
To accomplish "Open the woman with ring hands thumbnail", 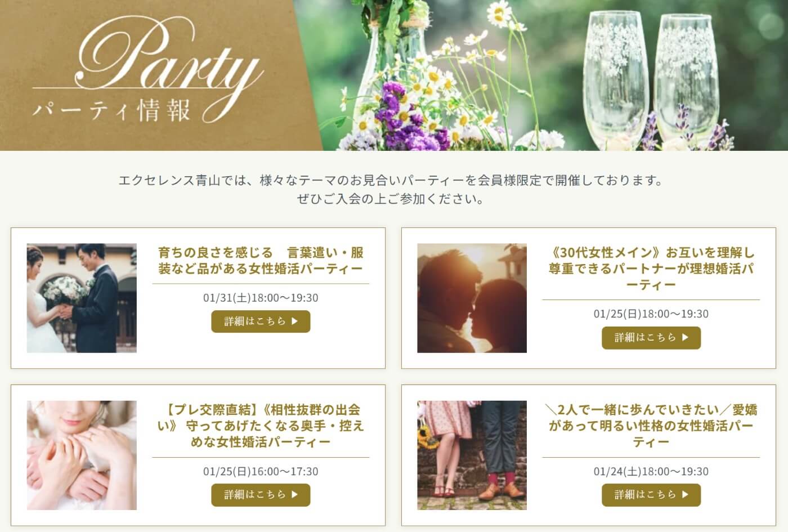I will 82,455.
